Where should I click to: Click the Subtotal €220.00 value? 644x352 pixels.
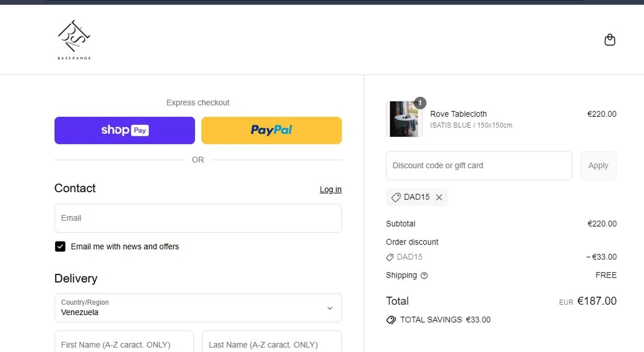[602, 224]
